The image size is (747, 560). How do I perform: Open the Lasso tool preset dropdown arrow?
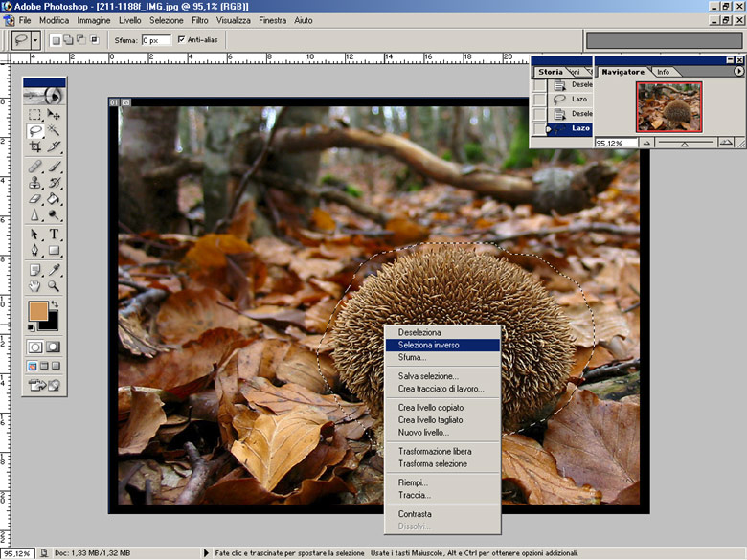[x=35, y=40]
